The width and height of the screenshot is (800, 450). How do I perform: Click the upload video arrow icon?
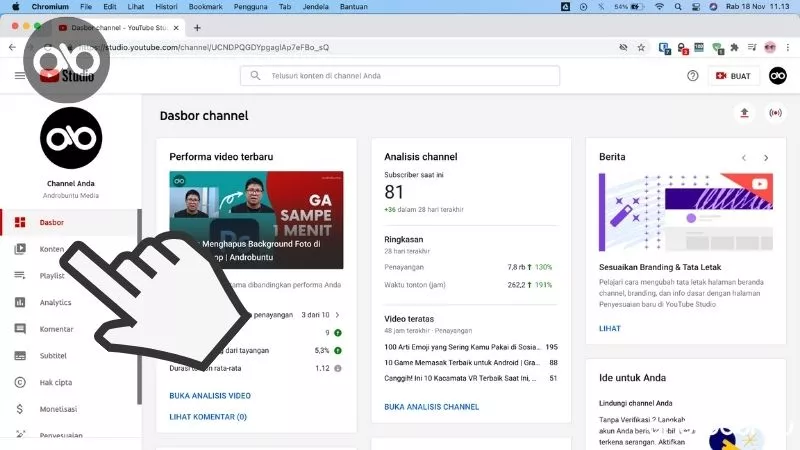(x=744, y=113)
